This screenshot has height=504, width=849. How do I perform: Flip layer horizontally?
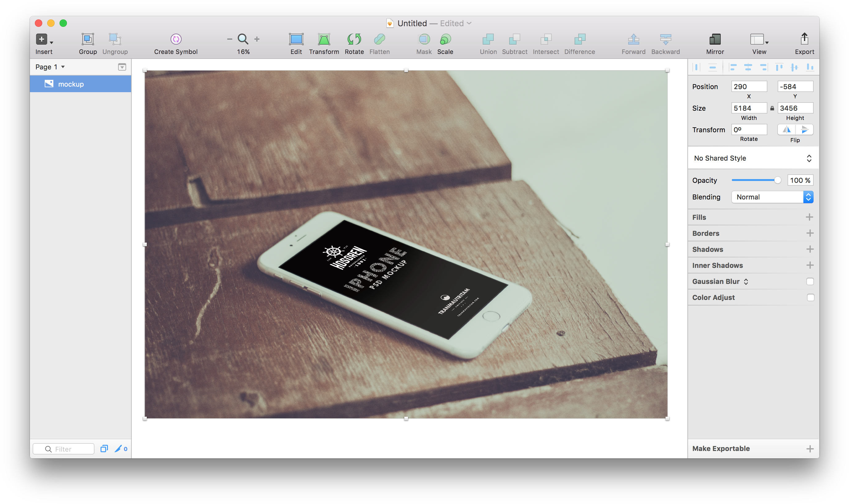[786, 130]
